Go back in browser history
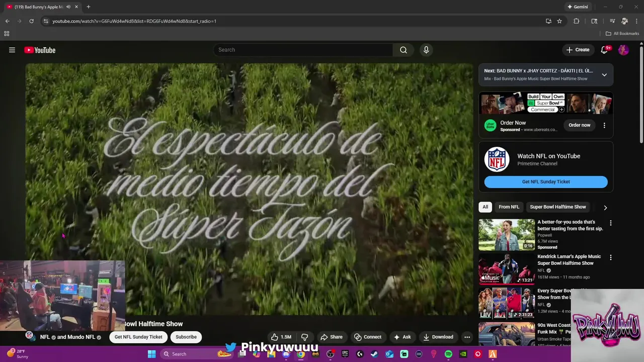Image resolution: width=644 pixels, height=362 pixels. [x=7, y=21]
